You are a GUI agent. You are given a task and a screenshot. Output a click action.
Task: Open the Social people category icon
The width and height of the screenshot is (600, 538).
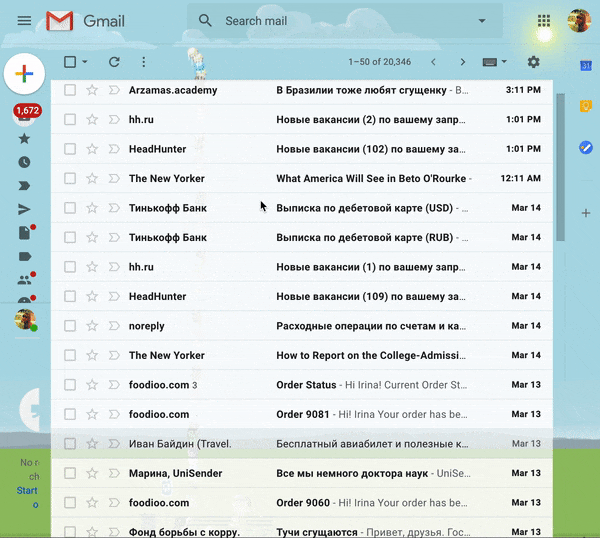coord(25,279)
